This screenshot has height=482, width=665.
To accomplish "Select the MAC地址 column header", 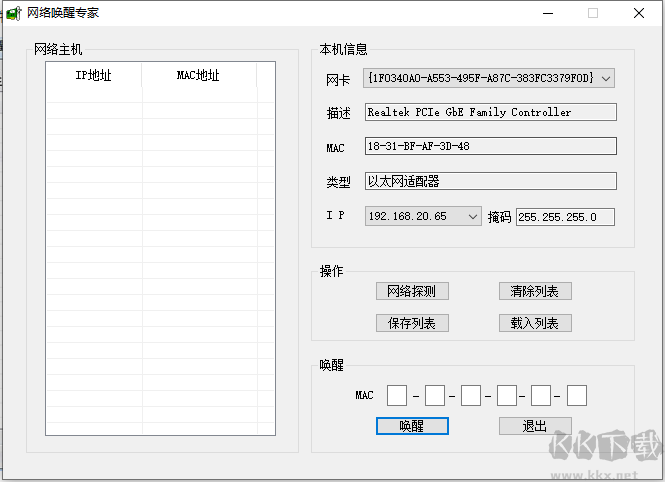I will coord(199,75).
